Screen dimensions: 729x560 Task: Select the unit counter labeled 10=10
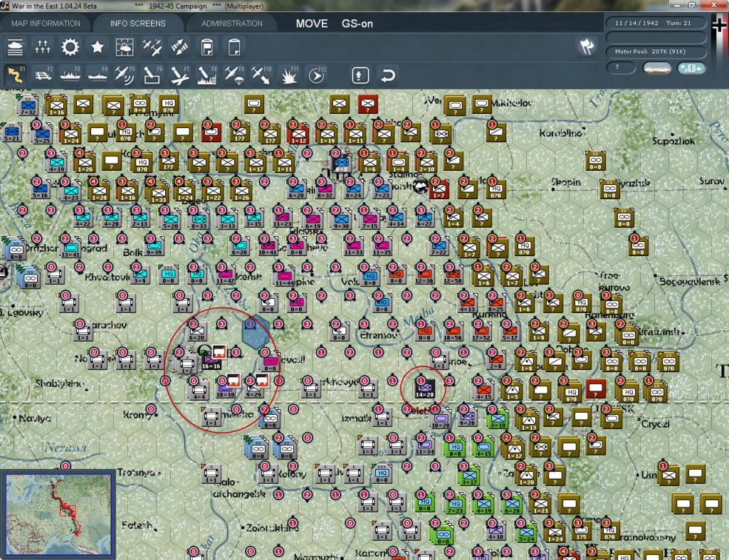point(225,389)
